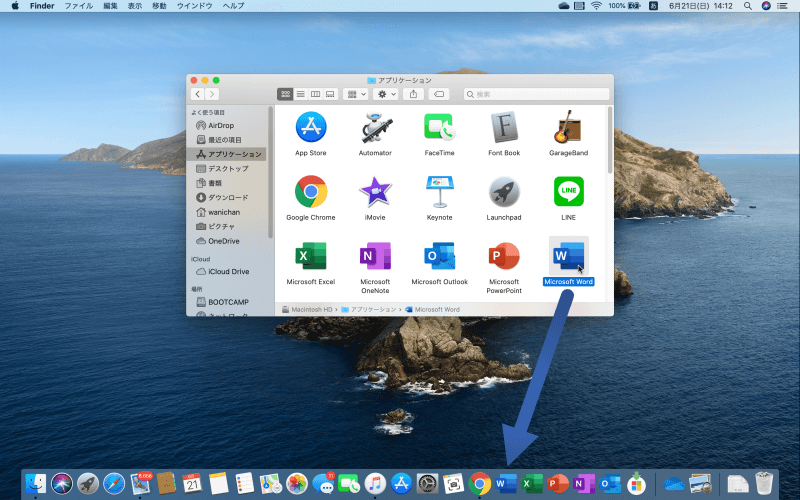Open Photos from the Dock
This screenshot has height=500, width=800.
[296, 483]
